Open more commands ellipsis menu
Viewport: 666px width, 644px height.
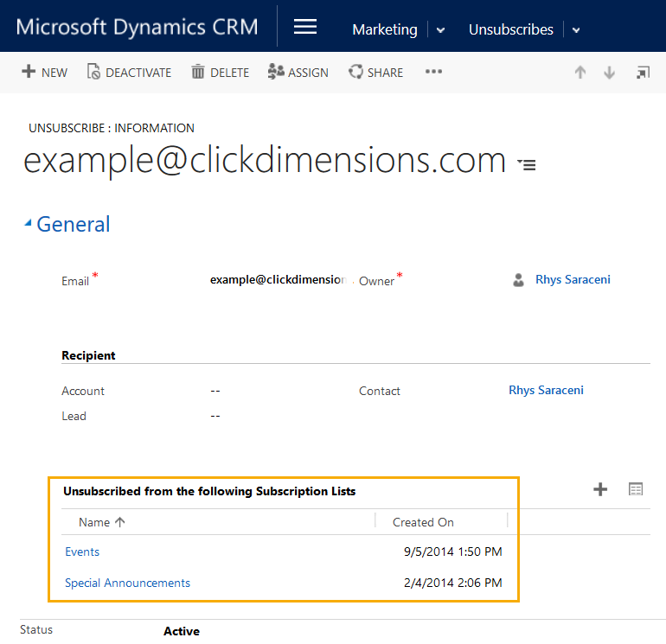433,72
